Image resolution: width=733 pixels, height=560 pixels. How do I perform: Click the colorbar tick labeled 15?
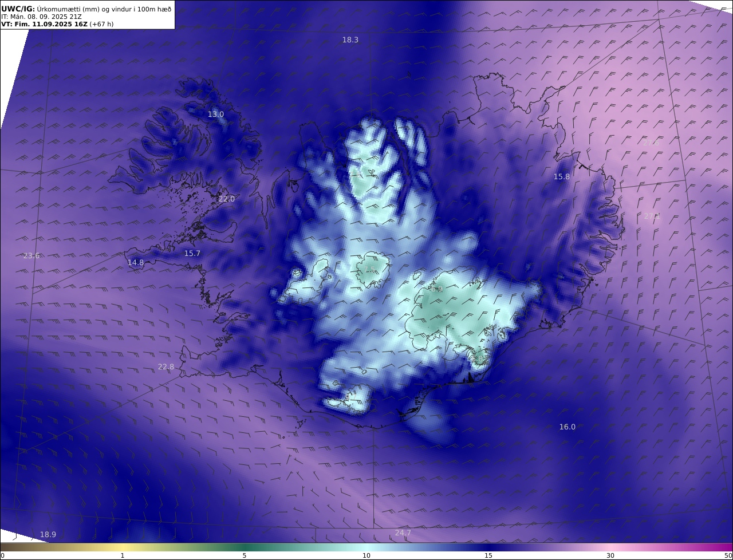[x=488, y=555]
